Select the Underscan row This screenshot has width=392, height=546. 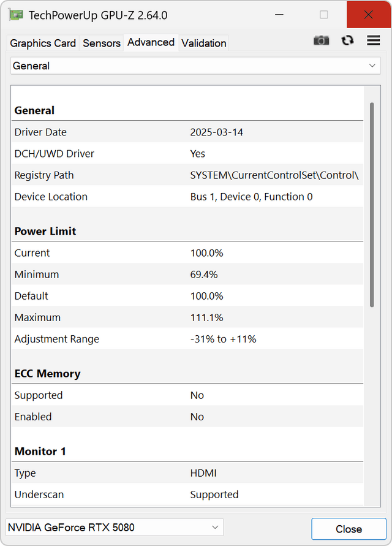point(187,495)
